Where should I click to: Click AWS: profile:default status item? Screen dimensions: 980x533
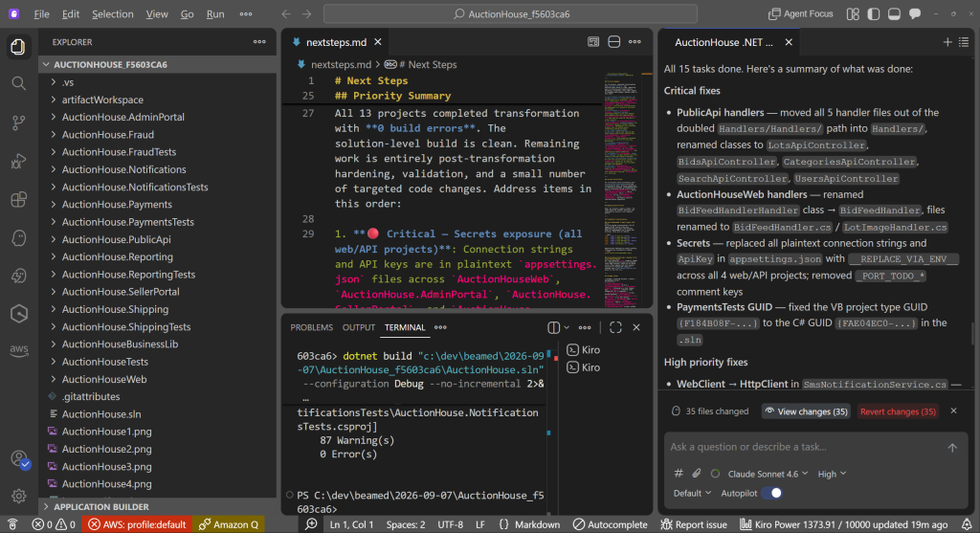click(138, 525)
